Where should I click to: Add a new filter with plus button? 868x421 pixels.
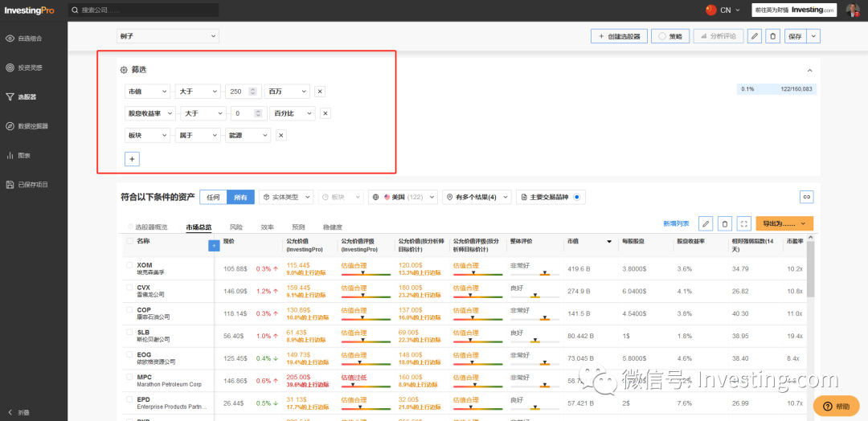[x=133, y=159]
